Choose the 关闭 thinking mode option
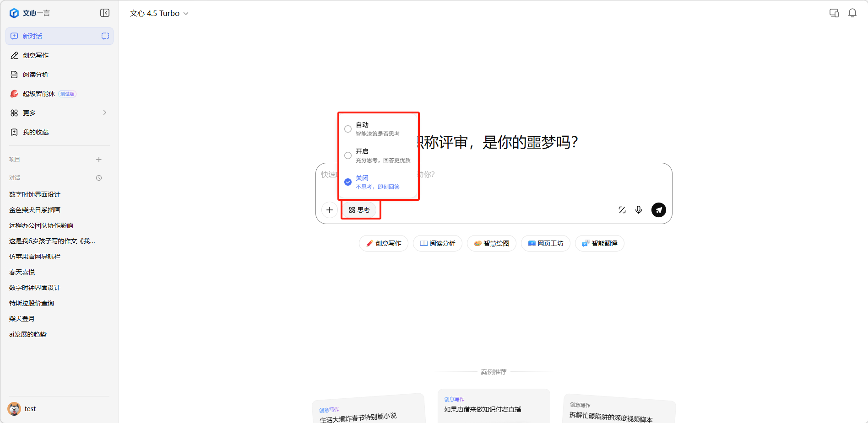868x423 pixels. tap(348, 182)
